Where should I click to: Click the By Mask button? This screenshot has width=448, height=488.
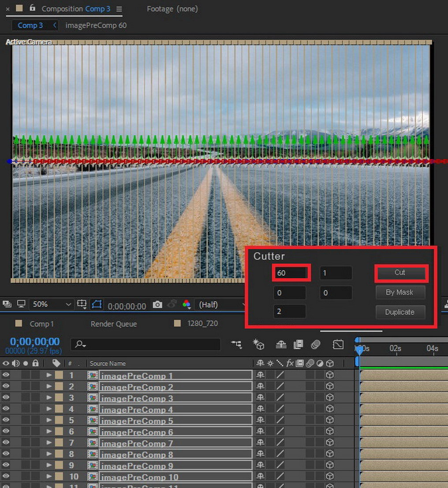(400, 292)
